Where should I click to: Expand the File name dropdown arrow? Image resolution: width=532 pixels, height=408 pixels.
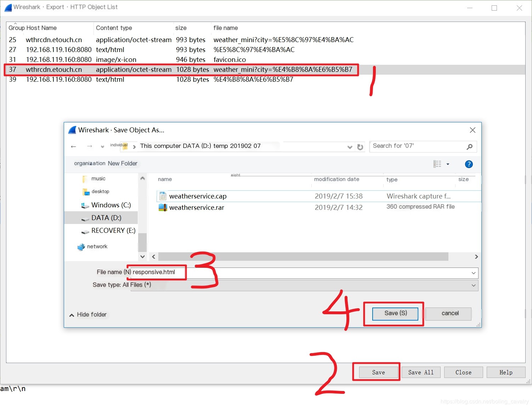click(474, 273)
